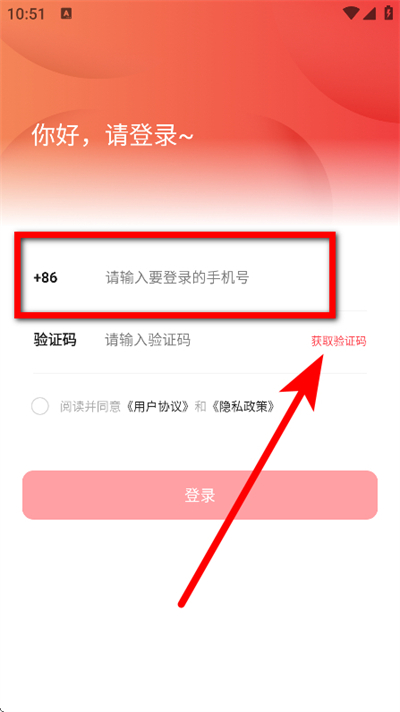The height and width of the screenshot is (712, 400).
Task: Select the +86 country code
Action: (x=45, y=277)
